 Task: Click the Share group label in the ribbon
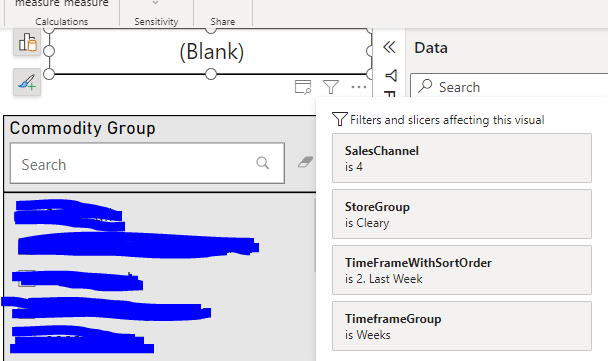pyautogui.click(x=223, y=21)
